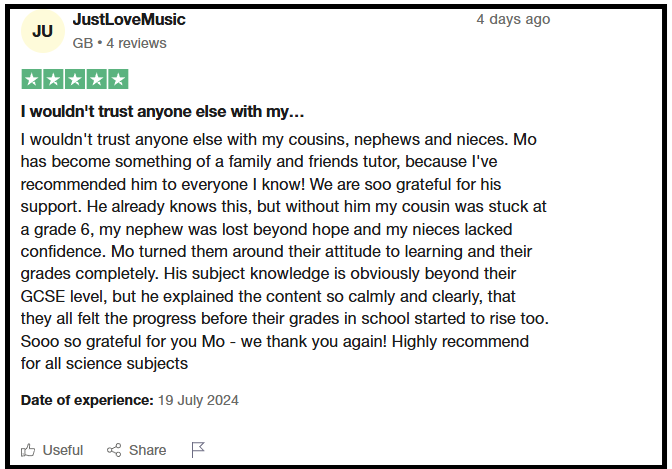
Task: Flag this review with the flag icon
Action: (198, 450)
